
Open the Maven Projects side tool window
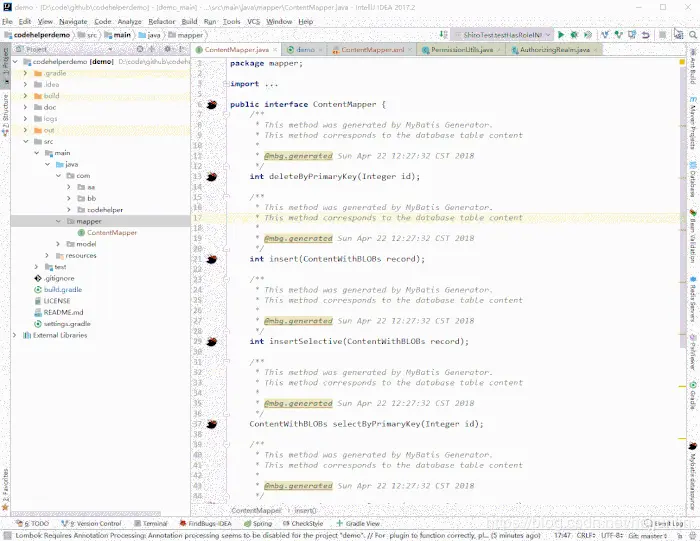point(692,123)
